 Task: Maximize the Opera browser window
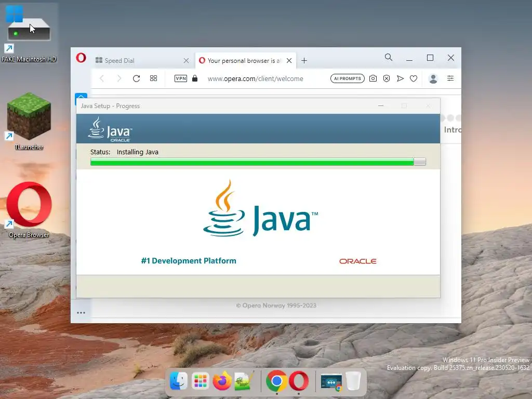430,58
